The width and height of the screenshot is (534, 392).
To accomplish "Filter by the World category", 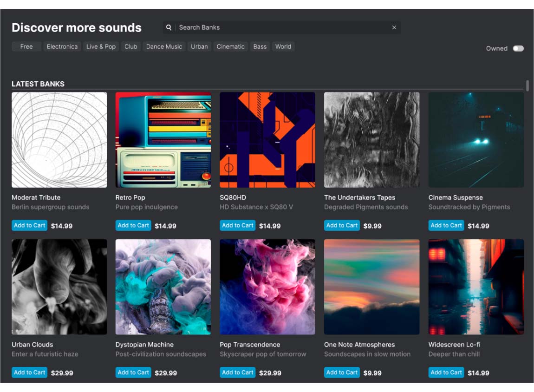I will (283, 46).
